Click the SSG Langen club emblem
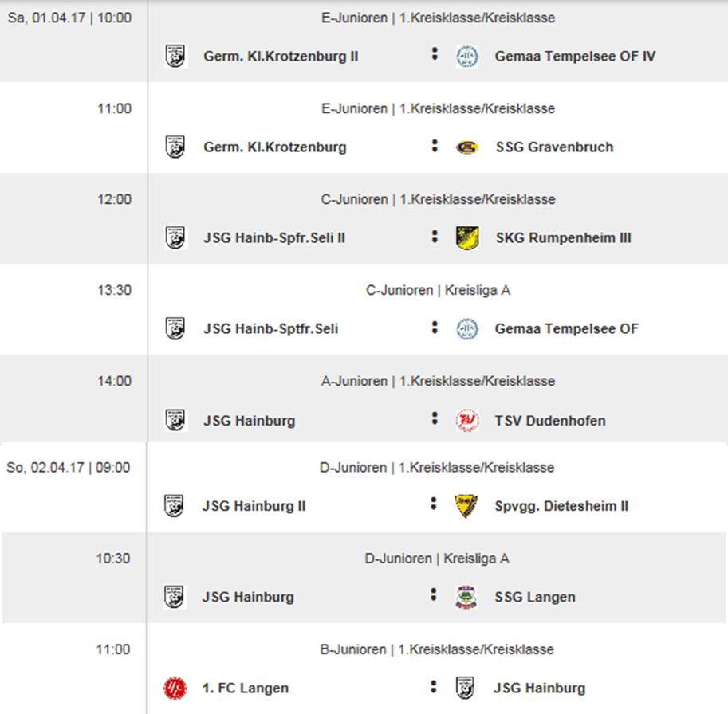The width and height of the screenshot is (728, 714). [x=466, y=597]
